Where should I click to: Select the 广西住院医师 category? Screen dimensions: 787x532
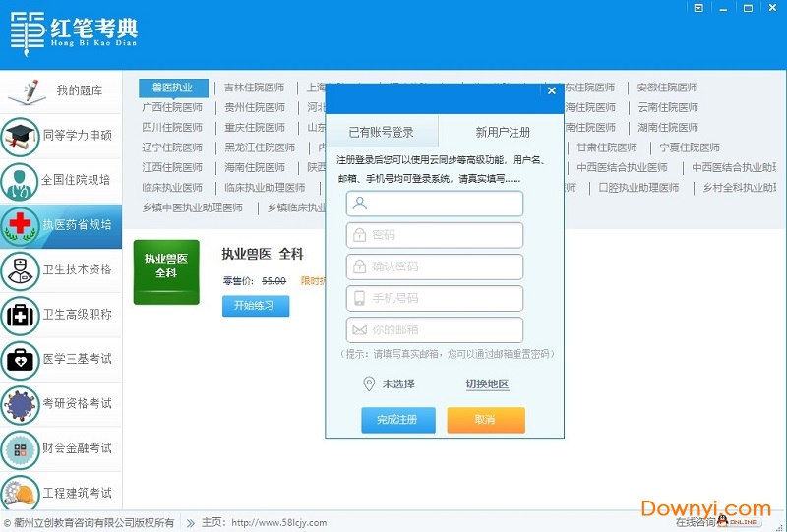coord(172,107)
